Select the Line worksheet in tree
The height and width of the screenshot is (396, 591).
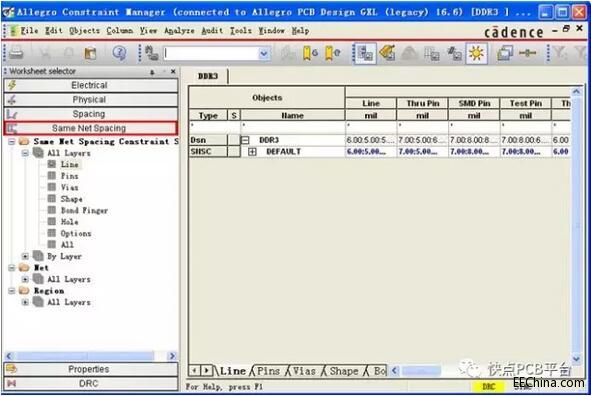tap(69, 164)
